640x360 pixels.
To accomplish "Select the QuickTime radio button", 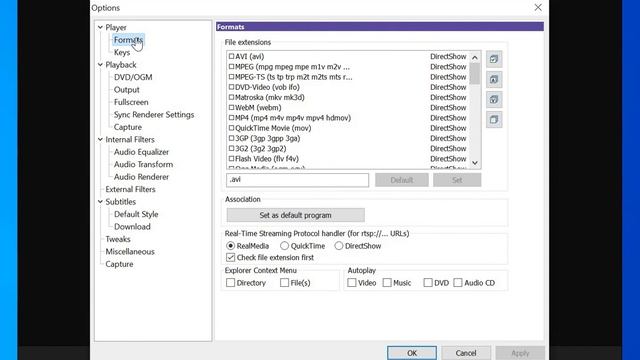I will point(284,246).
